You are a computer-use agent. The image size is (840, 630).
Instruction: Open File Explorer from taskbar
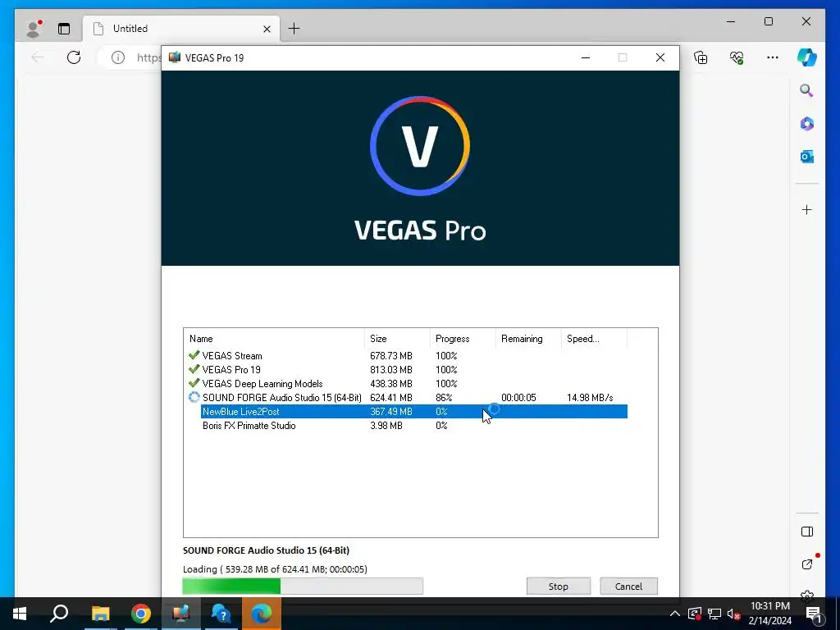100,614
